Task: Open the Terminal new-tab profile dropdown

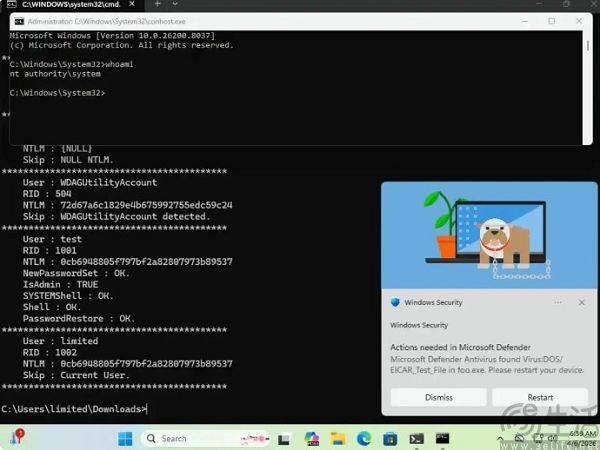Action: pos(175,4)
